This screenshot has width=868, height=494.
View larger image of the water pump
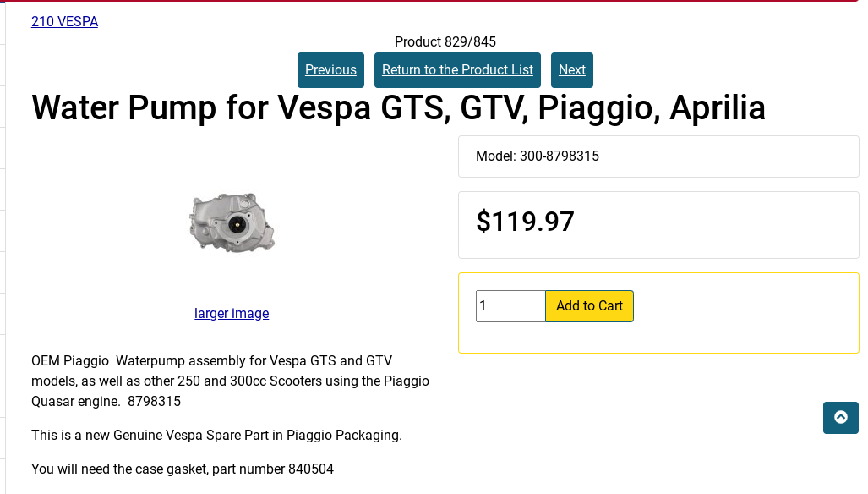pyautogui.click(x=231, y=313)
